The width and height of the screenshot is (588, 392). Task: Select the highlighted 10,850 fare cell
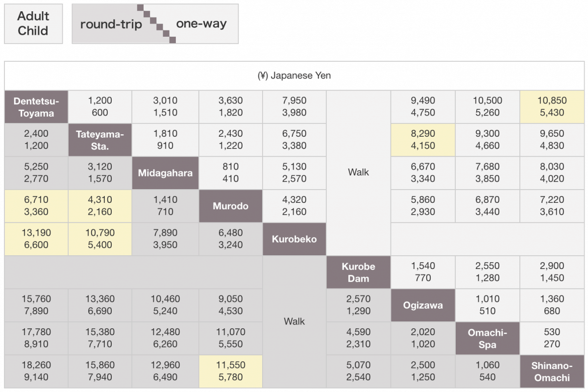552,107
